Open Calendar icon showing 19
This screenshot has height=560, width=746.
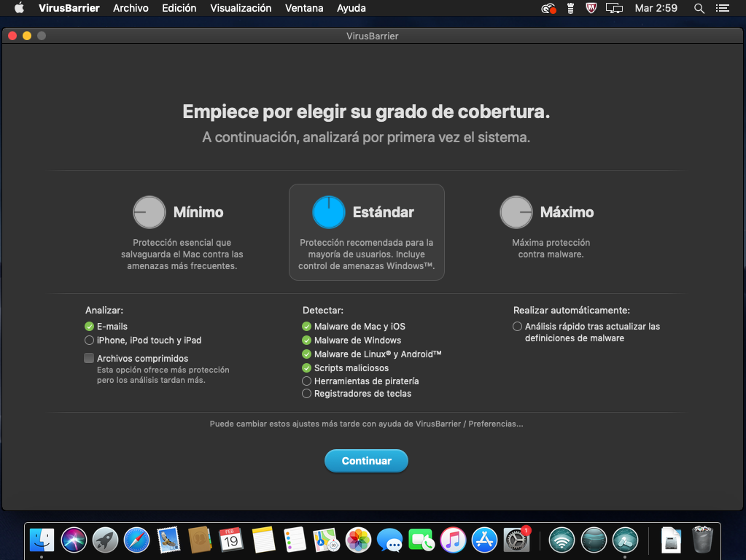(x=231, y=540)
